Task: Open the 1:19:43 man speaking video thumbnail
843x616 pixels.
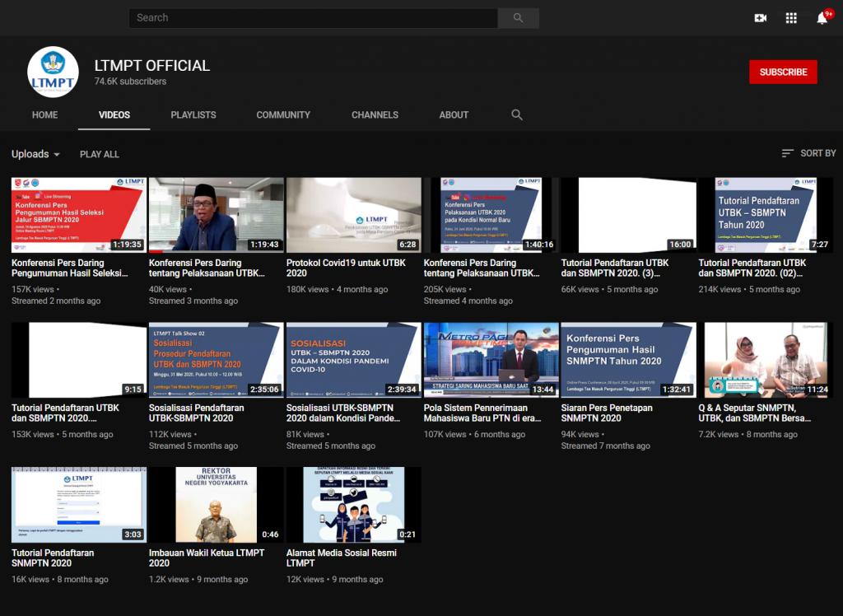Action: coord(217,215)
